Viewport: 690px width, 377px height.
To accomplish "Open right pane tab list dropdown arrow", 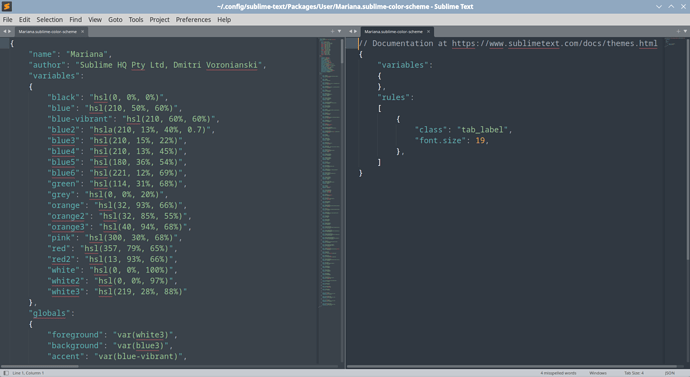I will click(x=685, y=31).
